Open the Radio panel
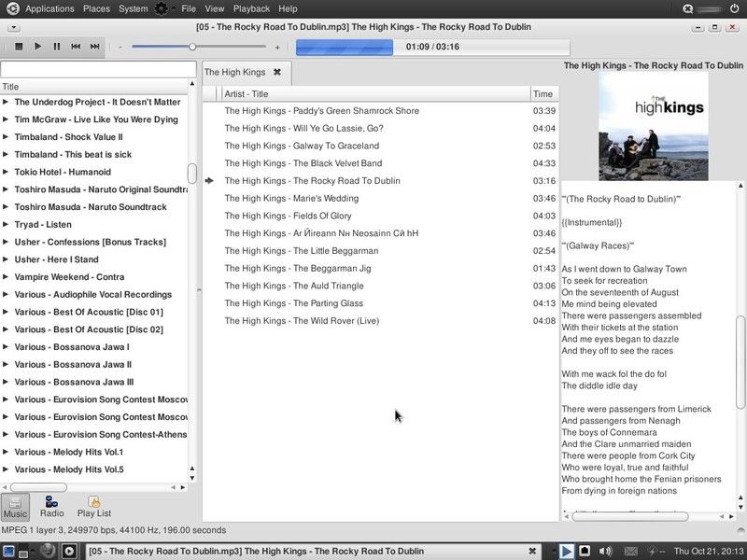The width and height of the screenshot is (747, 560). pos(52,507)
